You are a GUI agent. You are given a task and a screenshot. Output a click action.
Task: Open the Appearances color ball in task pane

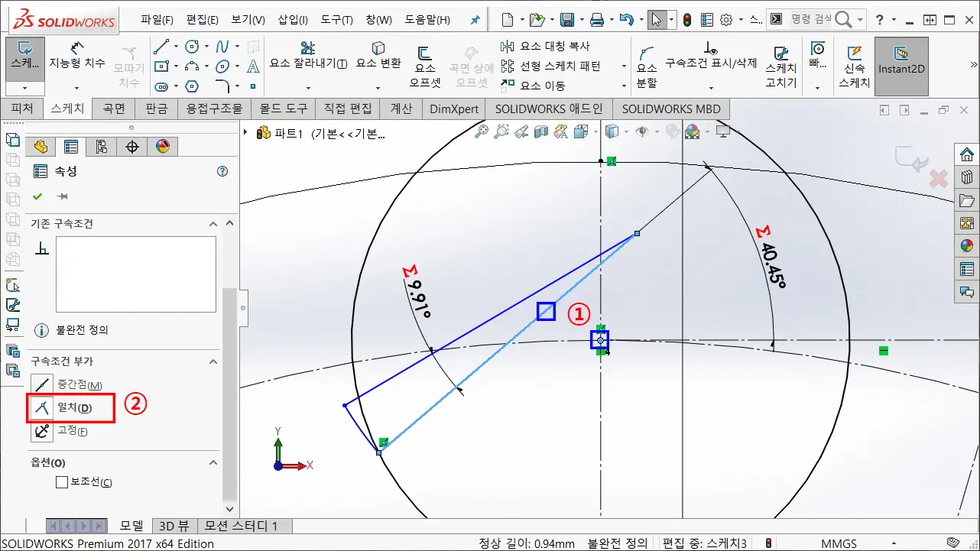click(x=967, y=245)
